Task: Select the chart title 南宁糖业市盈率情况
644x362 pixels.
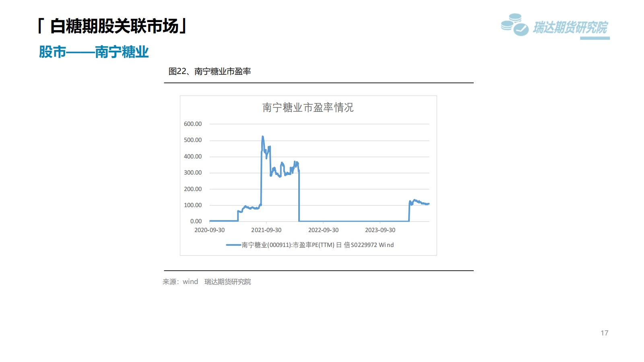Action: click(308, 107)
